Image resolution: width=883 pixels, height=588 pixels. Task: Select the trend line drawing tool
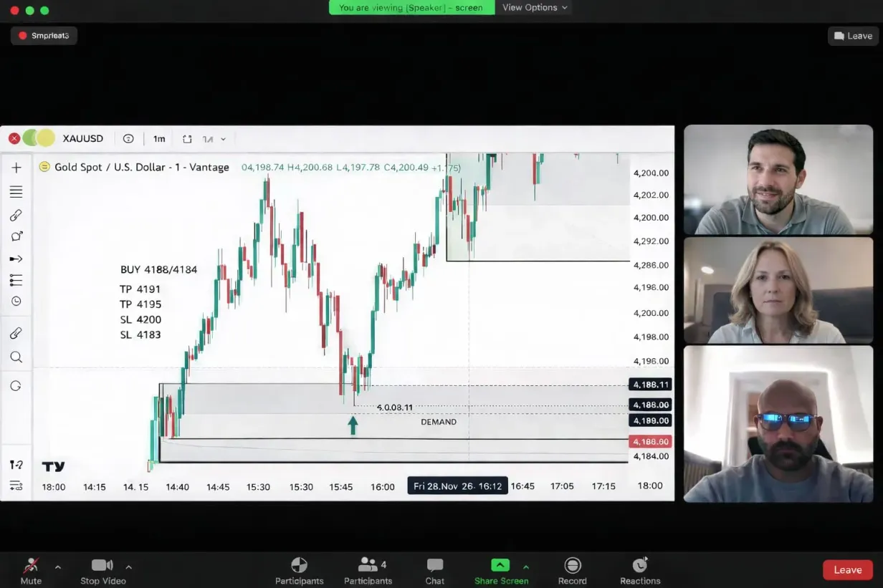[x=16, y=191]
